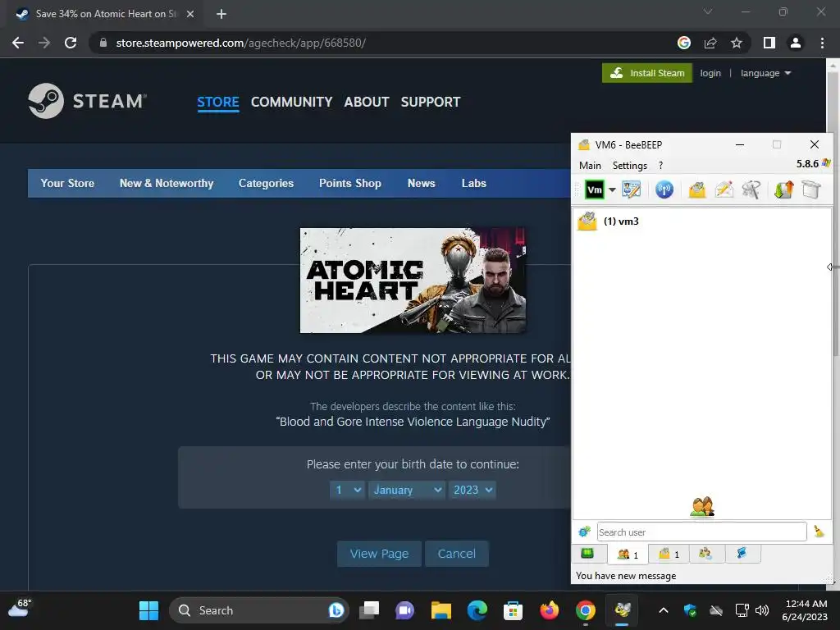
Task: Open the New & Noteworthy tab
Action: 167,183
